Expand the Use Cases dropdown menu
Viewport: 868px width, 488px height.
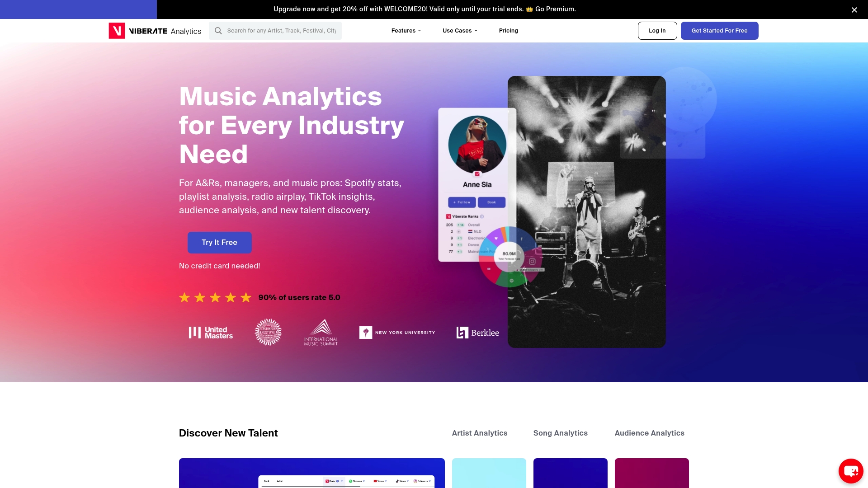coord(460,31)
